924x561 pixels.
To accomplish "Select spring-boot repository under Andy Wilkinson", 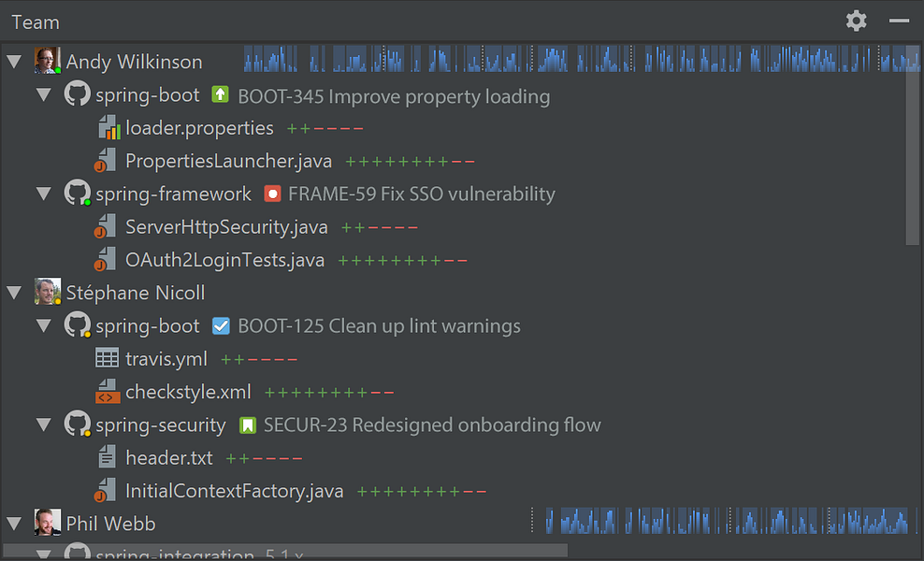I will [x=148, y=94].
